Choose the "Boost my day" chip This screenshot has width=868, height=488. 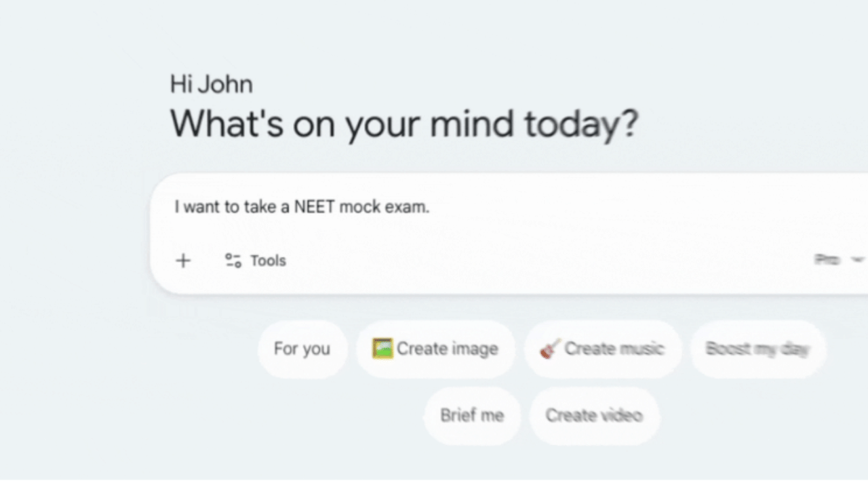click(x=757, y=349)
